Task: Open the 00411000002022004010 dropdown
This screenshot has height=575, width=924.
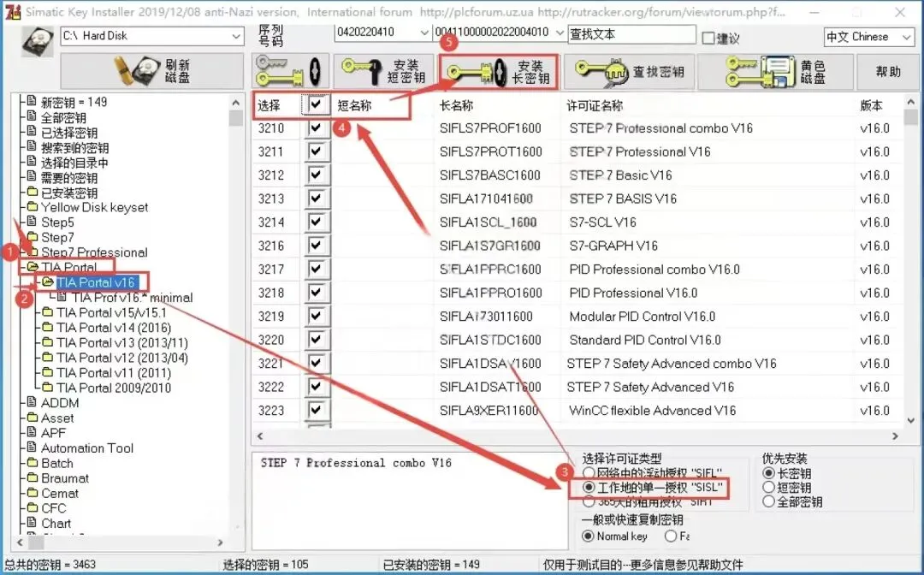Action: (x=560, y=33)
